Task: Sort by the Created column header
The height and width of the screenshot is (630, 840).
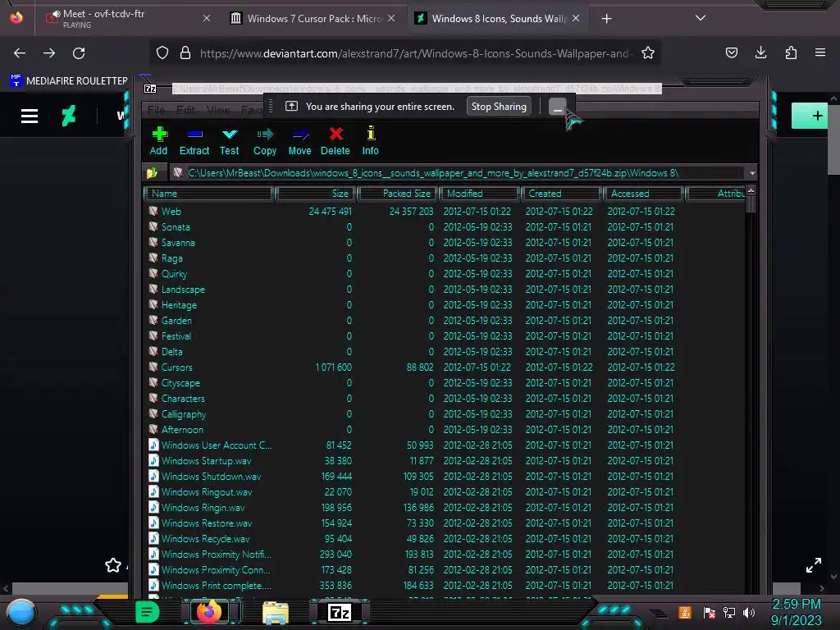Action: coord(561,194)
